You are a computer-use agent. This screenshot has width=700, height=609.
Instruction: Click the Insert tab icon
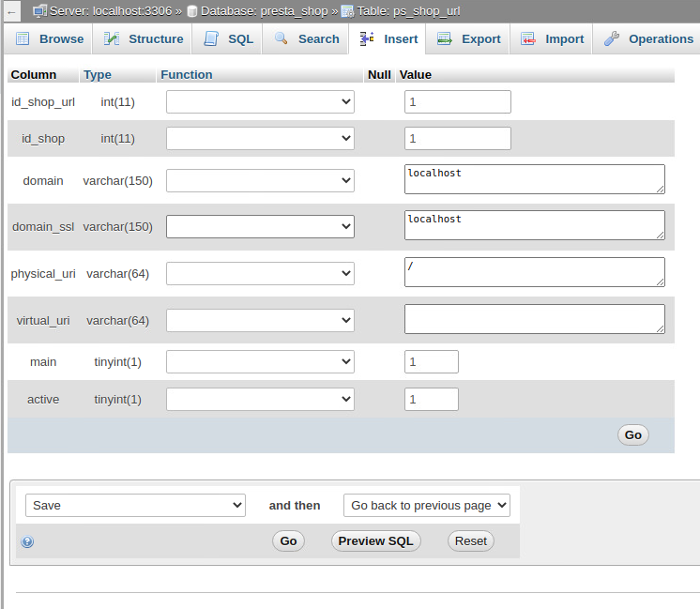pyautogui.click(x=367, y=38)
